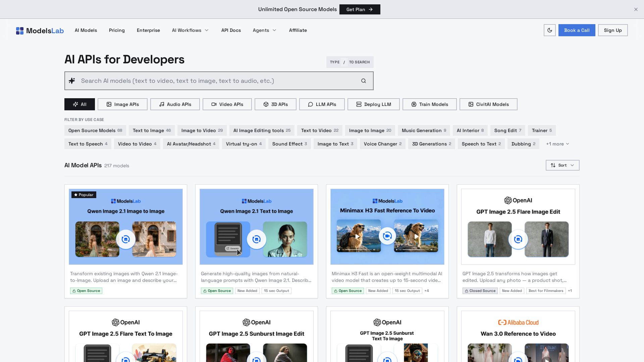Click play on the left Minimax dog video
Screen dimensions: 644x362
tap(358, 236)
